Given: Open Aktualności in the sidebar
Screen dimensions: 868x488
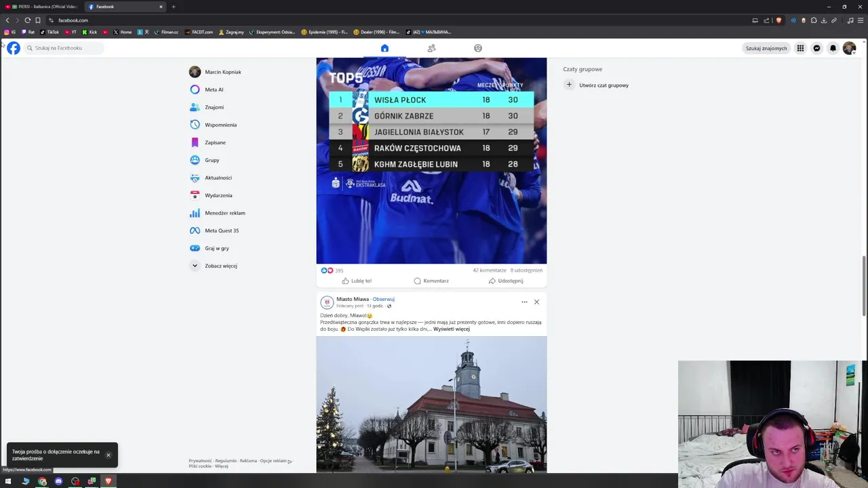Looking at the screenshot, I should click(x=210, y=178).
